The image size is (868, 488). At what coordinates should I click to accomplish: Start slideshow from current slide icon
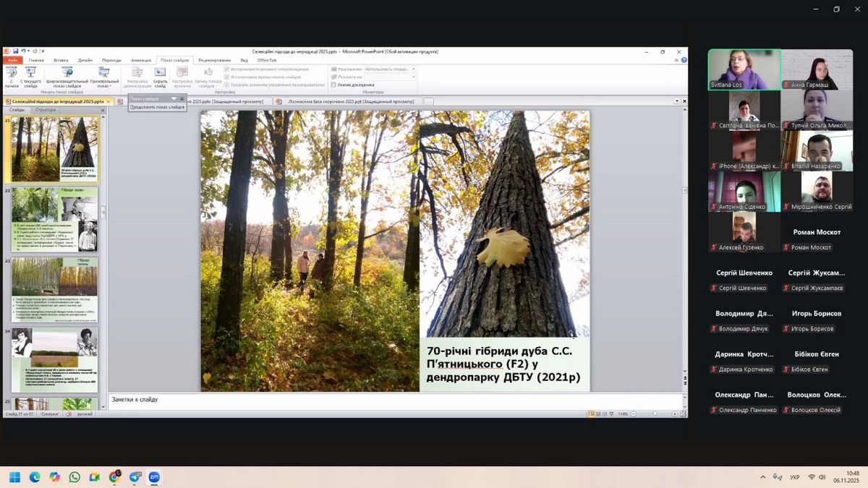(x=30, y=75)
